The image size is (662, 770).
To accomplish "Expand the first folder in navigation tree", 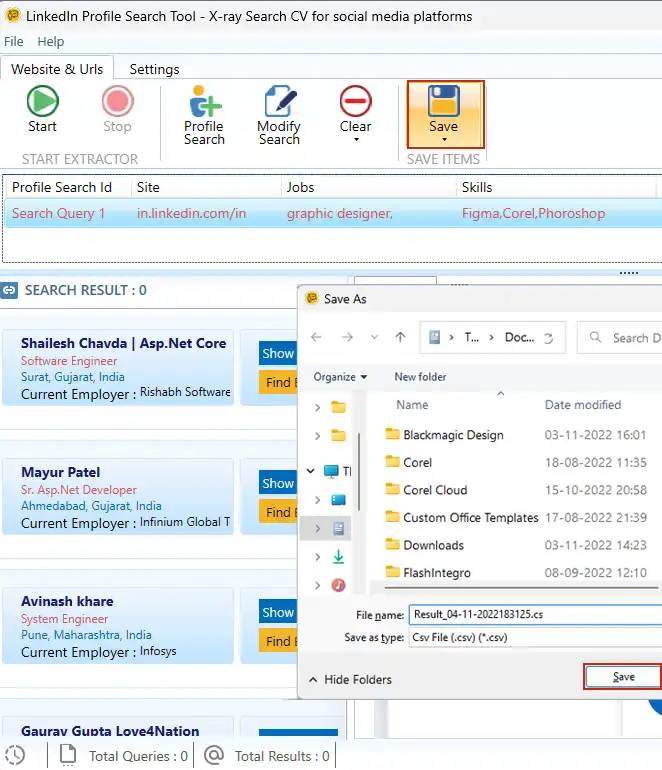I will (317, 407).
